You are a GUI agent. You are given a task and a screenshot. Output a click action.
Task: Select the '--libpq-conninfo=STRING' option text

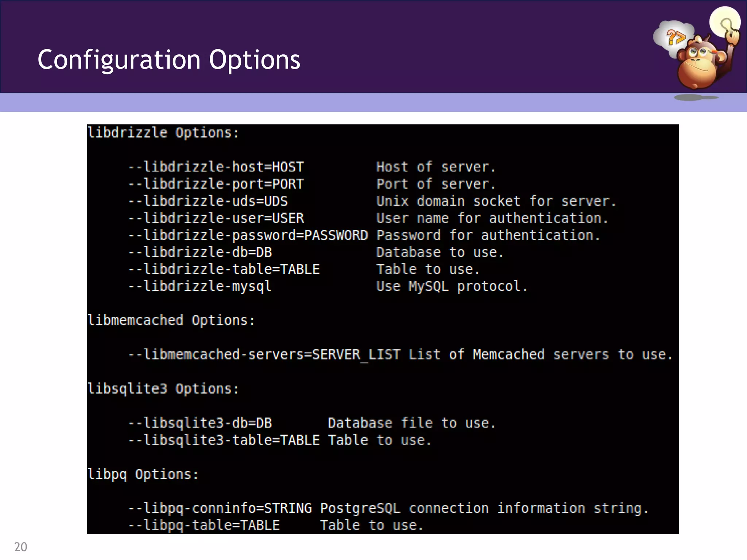(220, 508)
